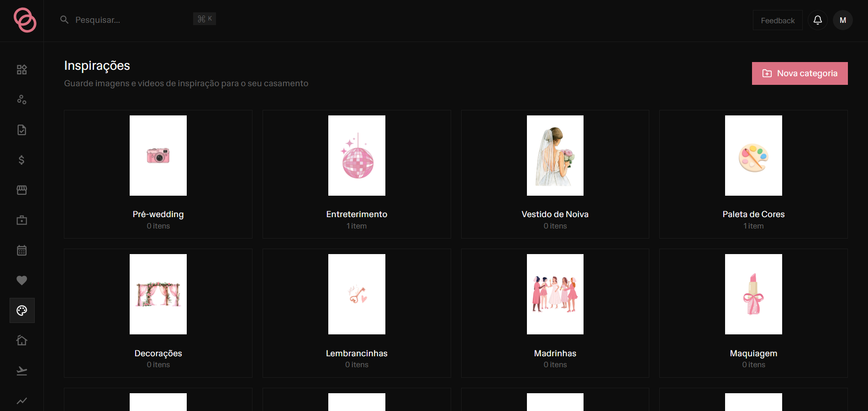Open the calendar icon in sidebar
The height and width of the screenshot is (411, 868).
[x=22, y=250]
